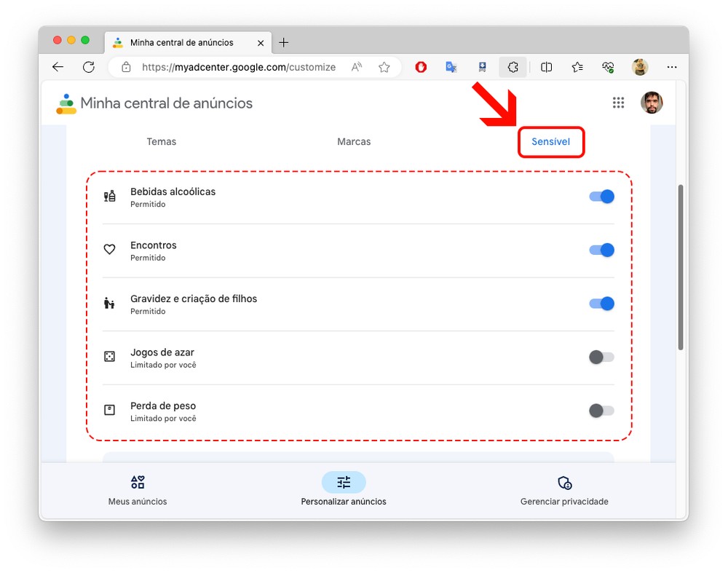Switch to the Temas tab
The image size is (728, 573).
162,142
